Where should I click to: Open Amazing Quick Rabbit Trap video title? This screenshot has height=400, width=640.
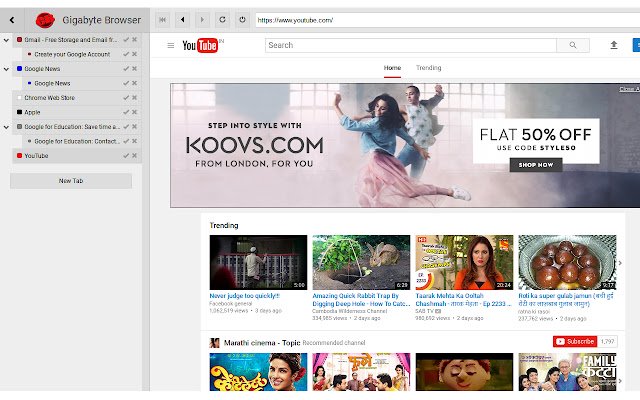[x=361, y=300]
